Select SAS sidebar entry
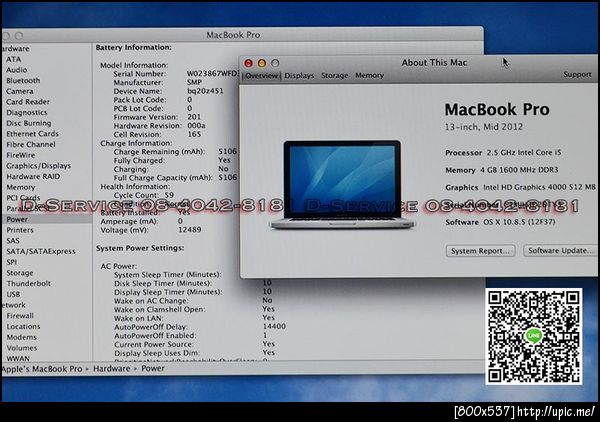 tap(13, 241)
